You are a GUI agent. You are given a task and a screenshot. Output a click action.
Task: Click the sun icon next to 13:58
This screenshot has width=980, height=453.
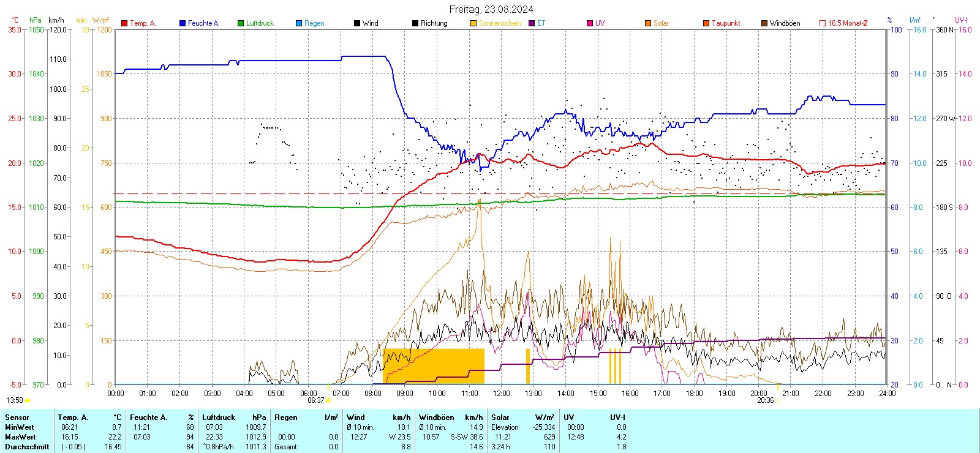[28, 400]
